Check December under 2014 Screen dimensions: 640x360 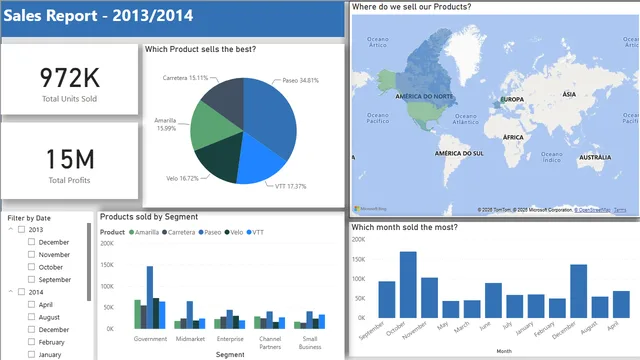click(x=31, y=329)
